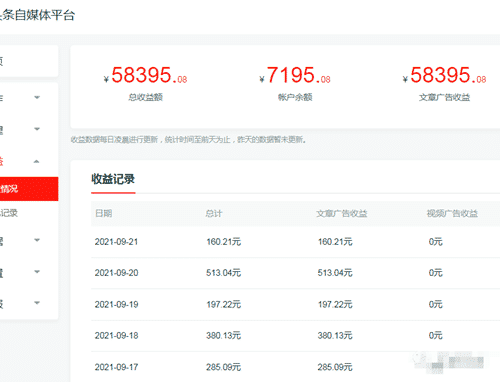Click 文章广告收益 cell 197.22元 for 2021-09-19
500x382 pixels.
click(335, 304)
